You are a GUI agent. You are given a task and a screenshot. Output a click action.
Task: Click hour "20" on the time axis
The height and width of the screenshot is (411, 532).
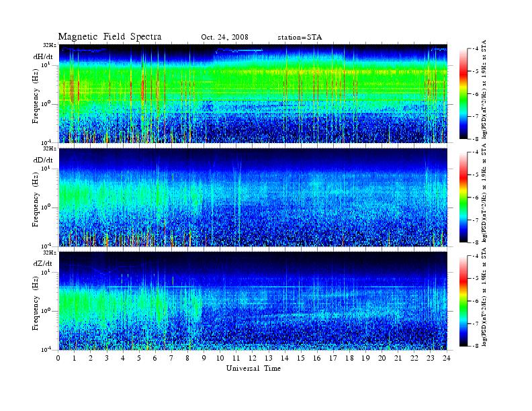pos(382,359)
